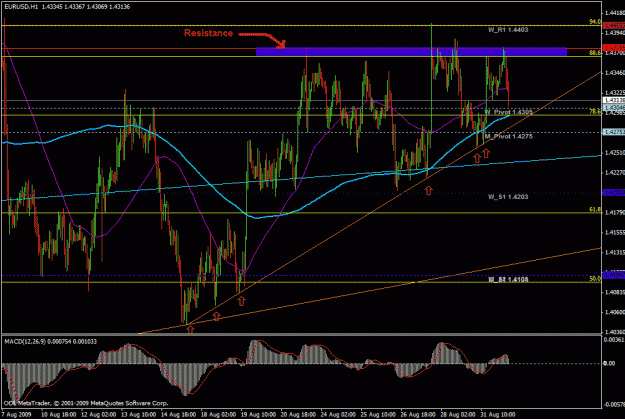Select the Fibonacci "88.6" level label
The width and height of the screenshot is (625, 419).
[595, 53]
